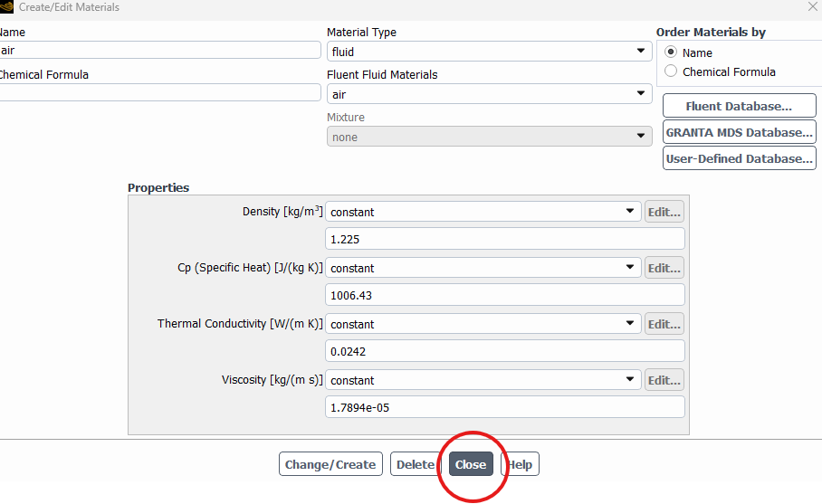Screen dimensions: 822x504
Task: Click the Help button
Action: click(x=520, y=464)
